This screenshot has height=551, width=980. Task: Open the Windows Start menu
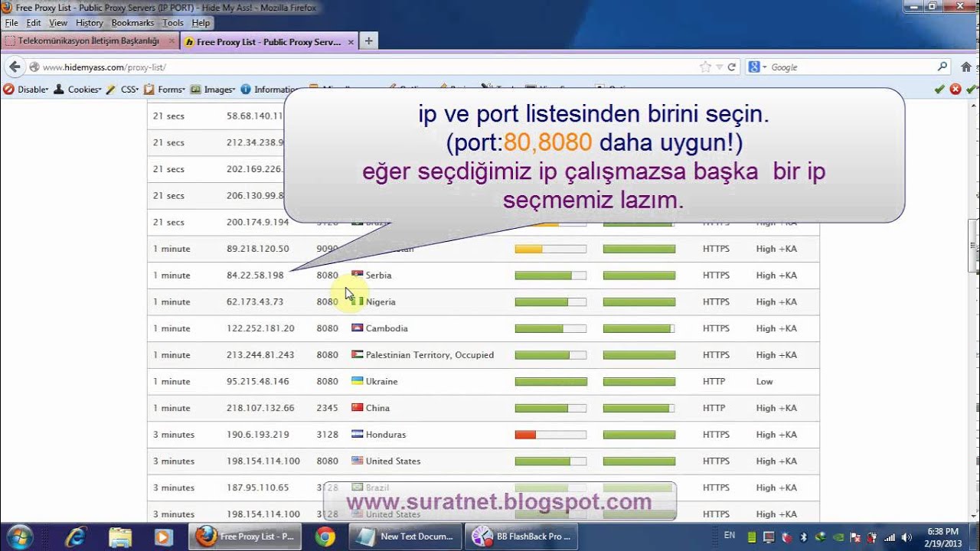click(x=18, y=536)
